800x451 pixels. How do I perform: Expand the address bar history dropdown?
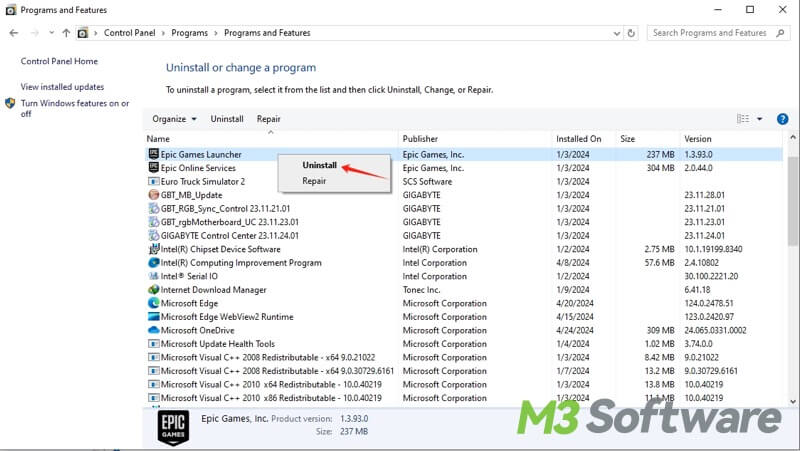click(x=616, y=33)
